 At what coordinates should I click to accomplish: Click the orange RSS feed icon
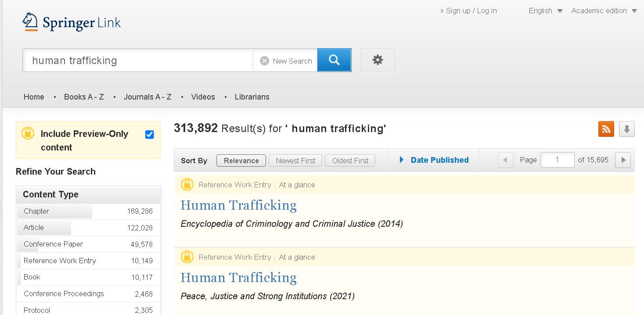tap(606, 129)
